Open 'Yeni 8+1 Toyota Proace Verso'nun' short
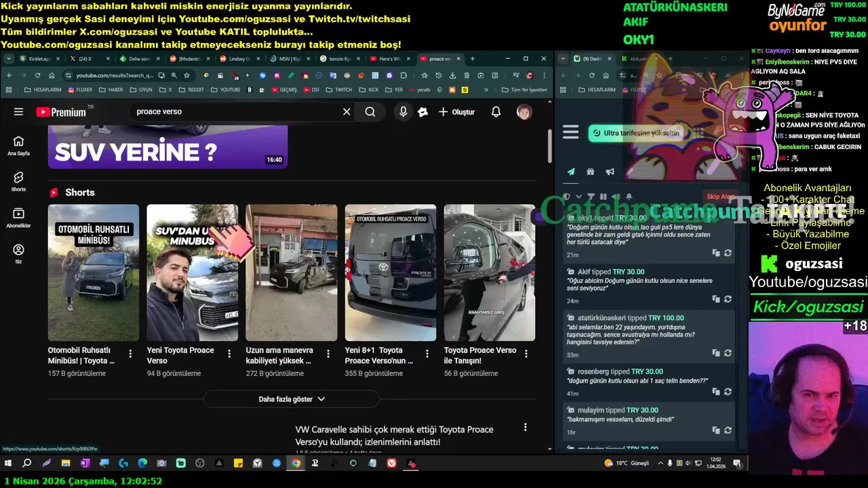 391,272
